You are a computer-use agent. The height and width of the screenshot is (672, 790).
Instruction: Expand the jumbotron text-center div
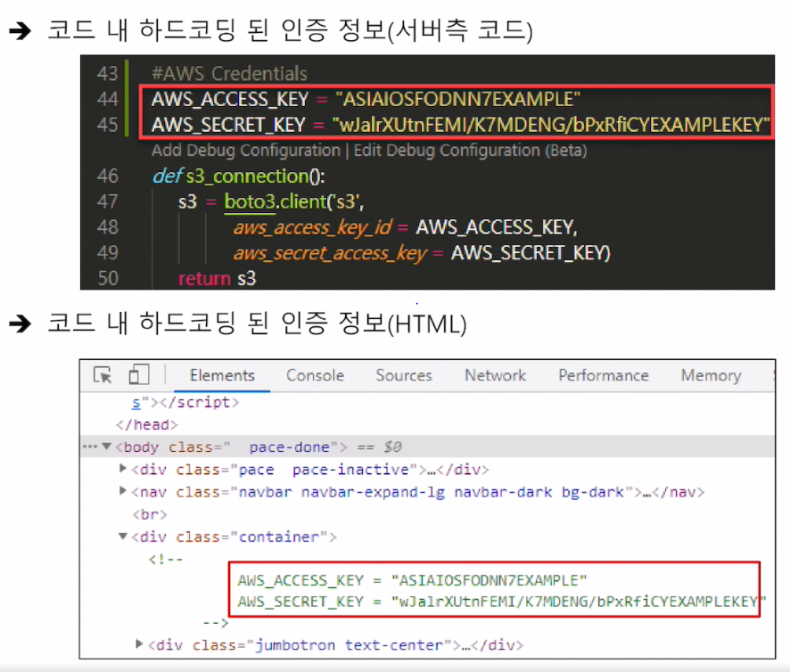pyautogui.click(x=139, y=644)
